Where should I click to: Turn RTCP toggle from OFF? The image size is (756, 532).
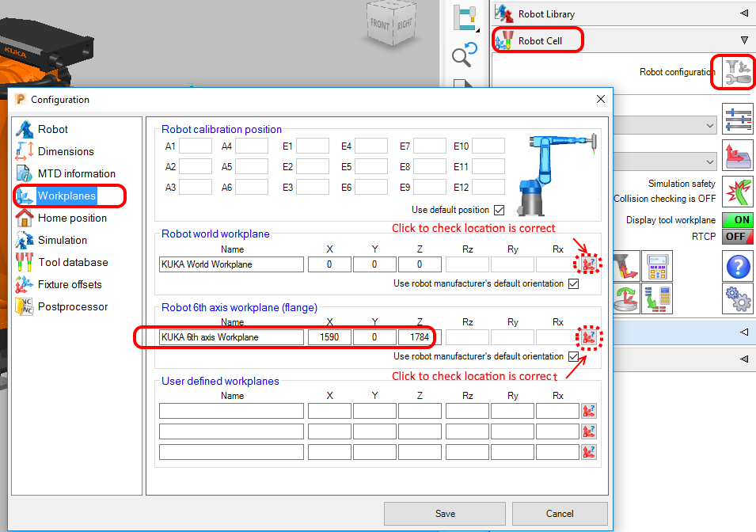pos(737,236)
